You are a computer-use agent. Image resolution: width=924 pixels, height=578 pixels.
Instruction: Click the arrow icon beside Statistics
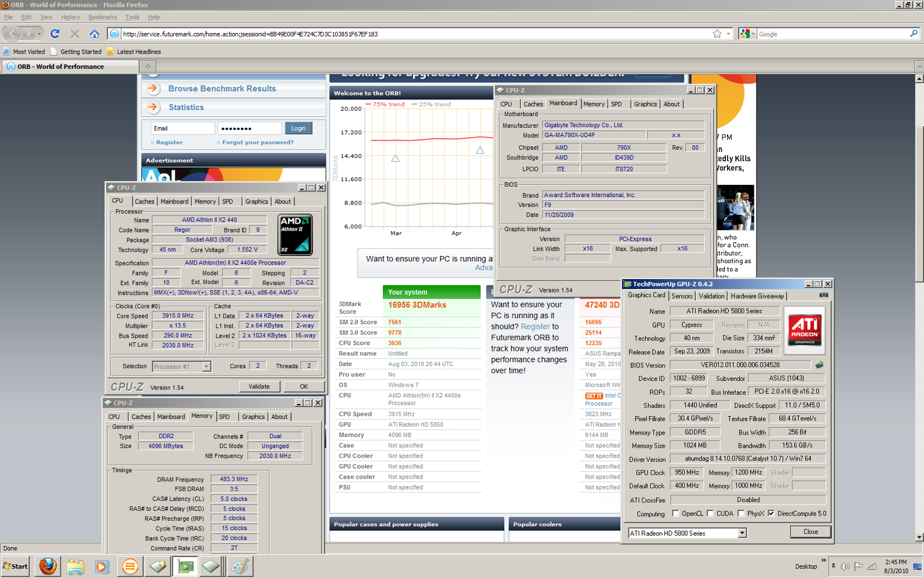[x=152, y=107]
